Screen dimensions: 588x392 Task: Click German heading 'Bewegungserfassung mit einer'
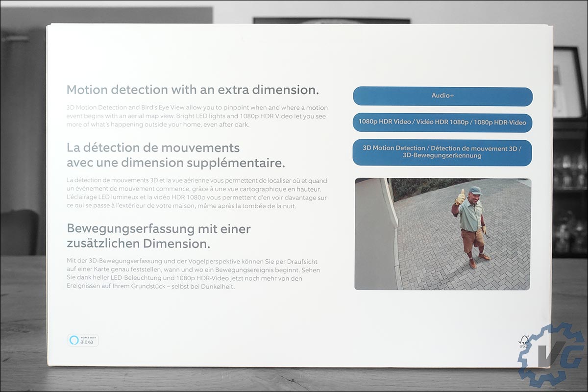pyautogui.click(x=158, y=229)
